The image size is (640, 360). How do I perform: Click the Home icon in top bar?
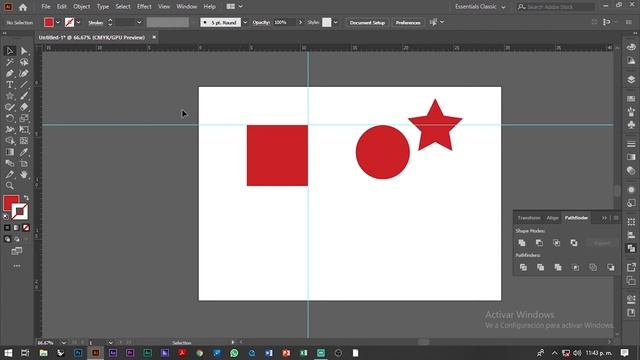coord(23,7)
